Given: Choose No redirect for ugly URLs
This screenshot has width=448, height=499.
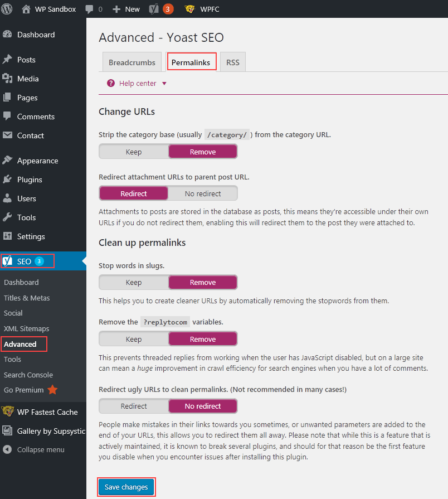Looking at the screenshot, I should coord(203,406).
